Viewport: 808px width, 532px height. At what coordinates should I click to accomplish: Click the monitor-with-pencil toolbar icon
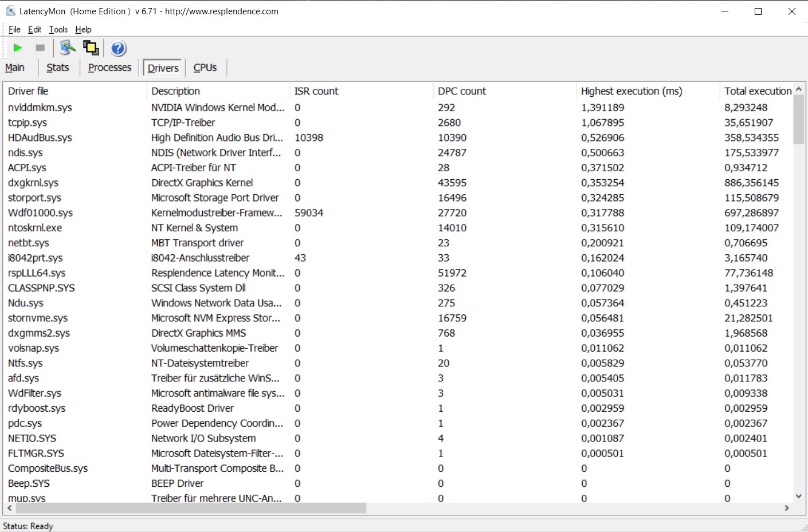[x=67, y=48]
